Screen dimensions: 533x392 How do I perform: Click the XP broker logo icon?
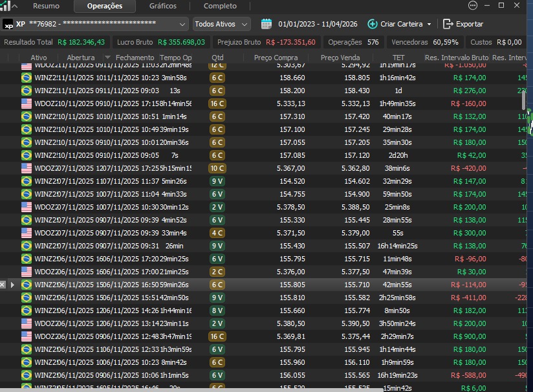[x=8, y=25]
